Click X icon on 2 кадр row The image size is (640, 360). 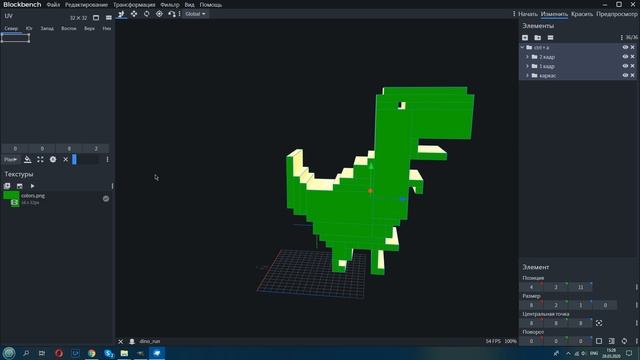[x=633, y=57]
